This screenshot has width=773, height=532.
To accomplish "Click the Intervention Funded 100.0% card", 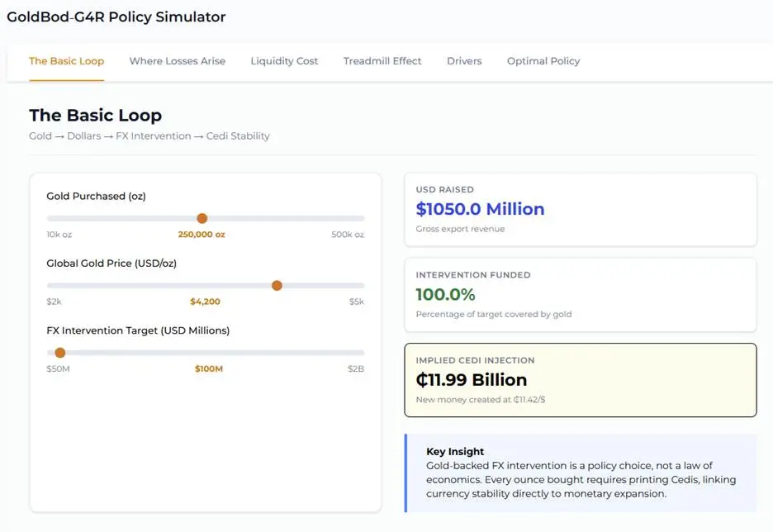I will tap(580, 295).
